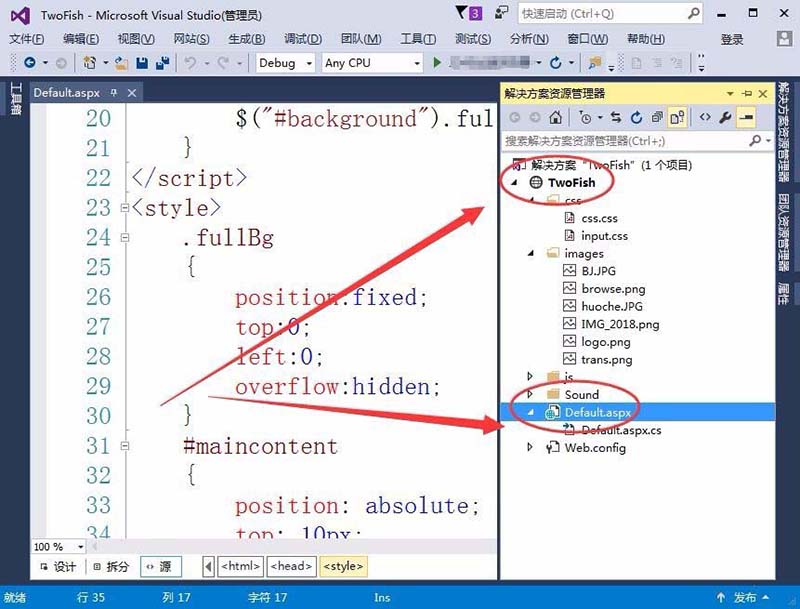Switch to 拆分 split view
This screenshot has width=800, height=609.
click(x=111, y=567)
